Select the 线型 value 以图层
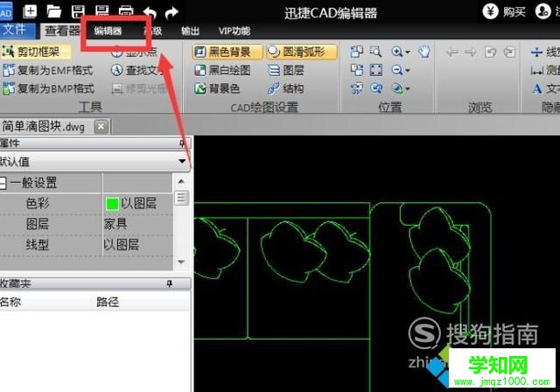This screenshot has height=392, width=560. 122,245
